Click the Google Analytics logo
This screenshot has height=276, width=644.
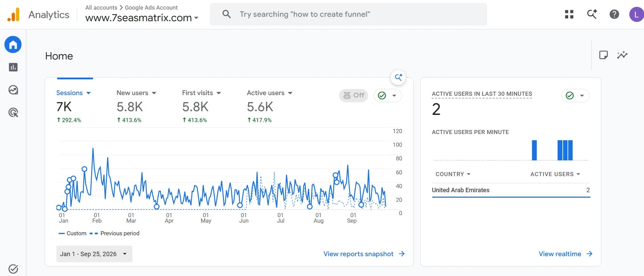pos(14,15)
